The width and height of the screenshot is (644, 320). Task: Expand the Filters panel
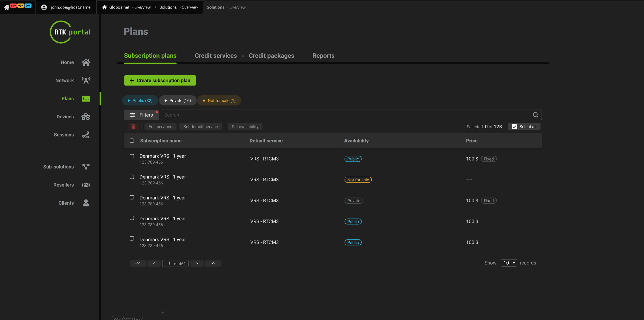coord(141,115)
